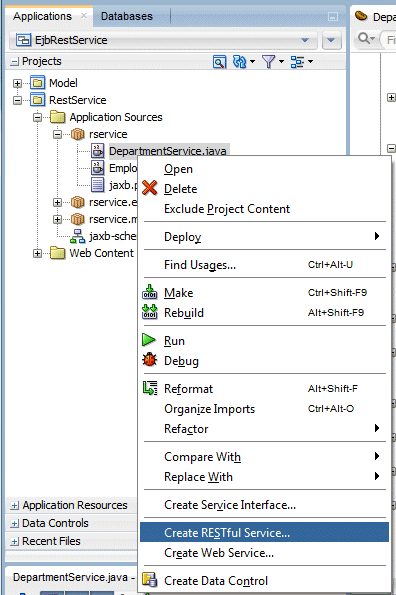The height and width of the screenshot is (595, 396).
Task: Open dropdown arrow next to display options icon
Action: coord(310,61)
